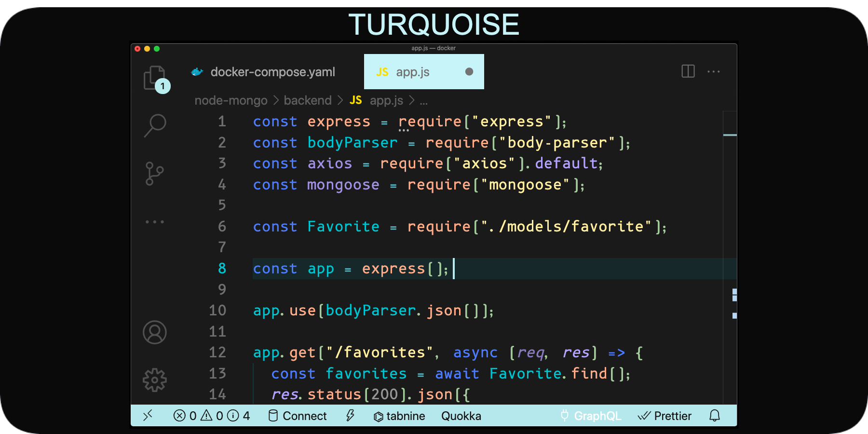Open the Source Control view
The width and height of the screenshot is (868, 434).
(154, 173)
